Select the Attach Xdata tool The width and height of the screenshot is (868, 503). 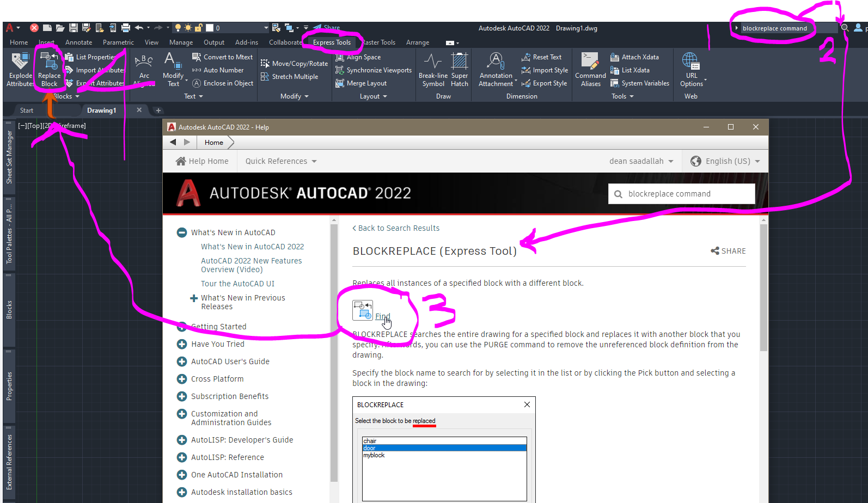pyautogui.click(x=634, y=57)
